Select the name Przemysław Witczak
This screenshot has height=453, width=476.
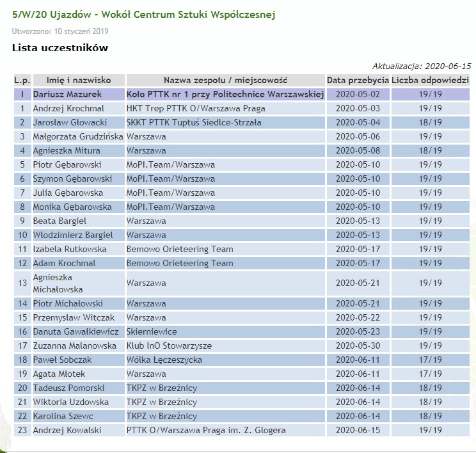click(74, 317)
